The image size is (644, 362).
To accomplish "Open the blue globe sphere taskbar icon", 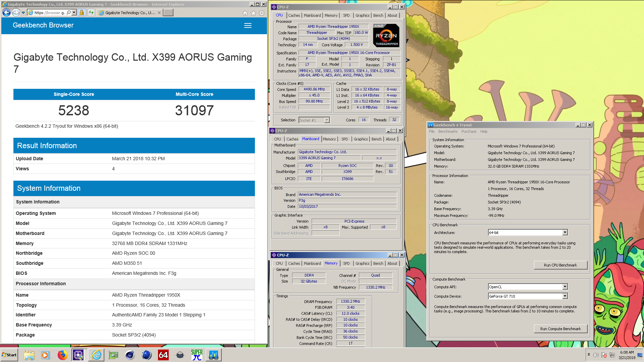I will (147, 355).
